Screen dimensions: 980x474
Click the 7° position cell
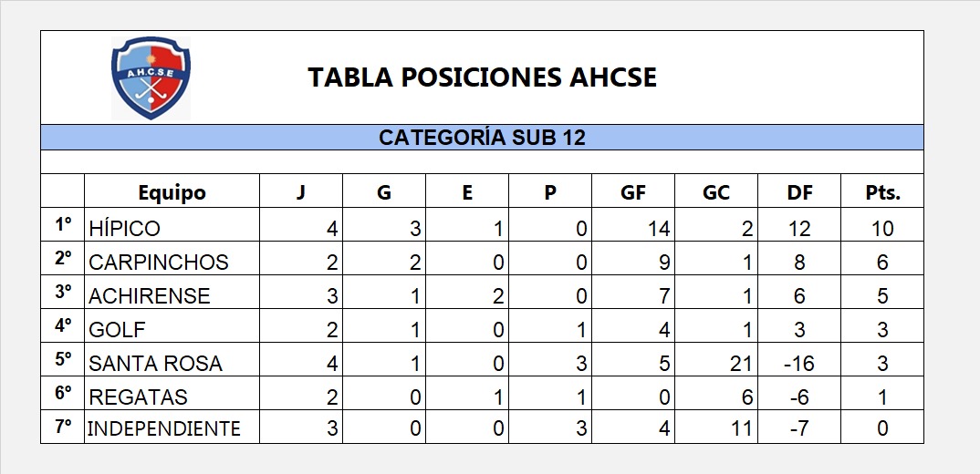62,426
